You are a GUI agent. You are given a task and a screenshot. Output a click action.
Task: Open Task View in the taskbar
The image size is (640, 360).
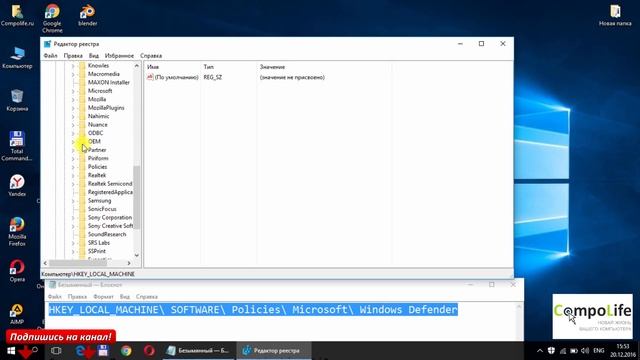point(56,351)
